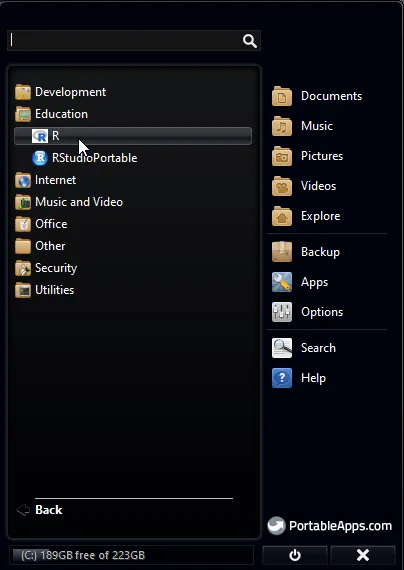Click the Help question mark icon

[x=282, y=378]
